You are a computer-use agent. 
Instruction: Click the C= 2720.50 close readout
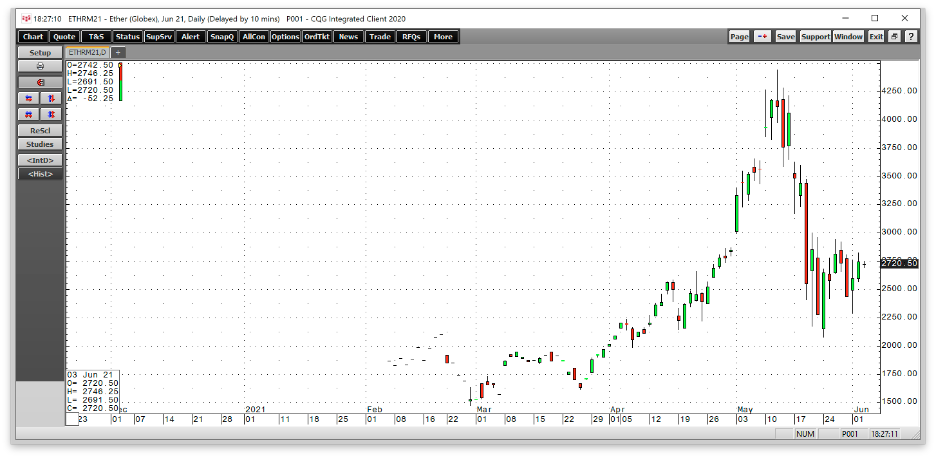pos(93,408)
